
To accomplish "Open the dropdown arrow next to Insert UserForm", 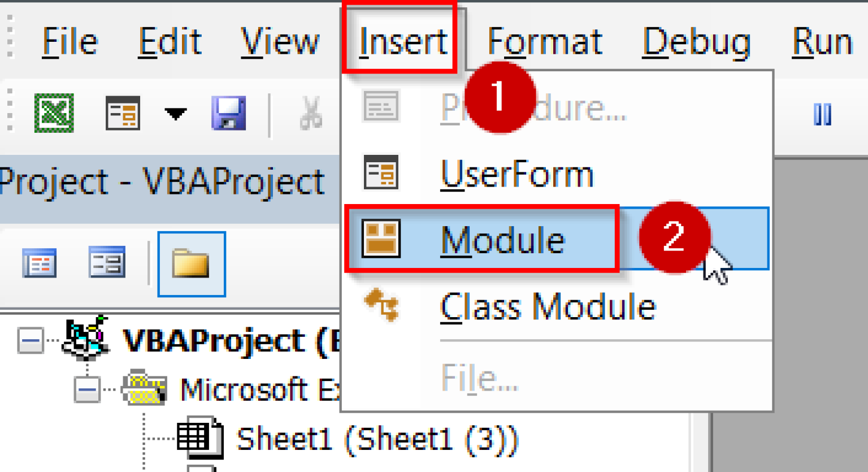I will pyautogui.click(x=175, y=113).
